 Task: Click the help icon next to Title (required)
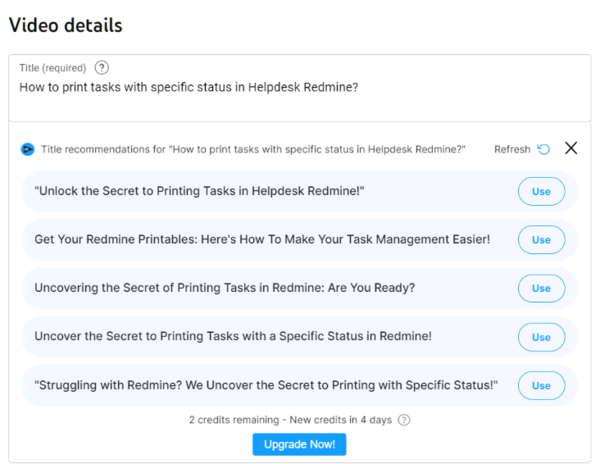pyautogui.click(x=102, y=68)
